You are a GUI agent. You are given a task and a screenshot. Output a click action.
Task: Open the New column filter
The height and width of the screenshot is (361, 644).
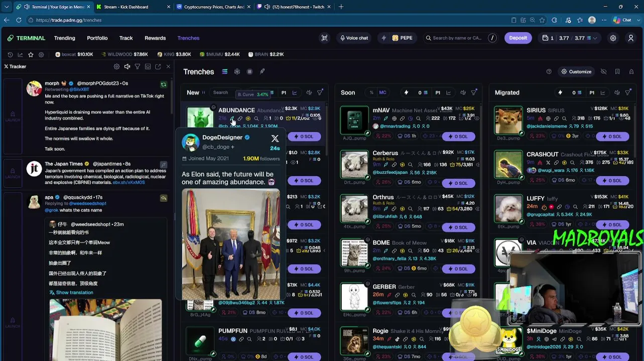pos(320,93)
